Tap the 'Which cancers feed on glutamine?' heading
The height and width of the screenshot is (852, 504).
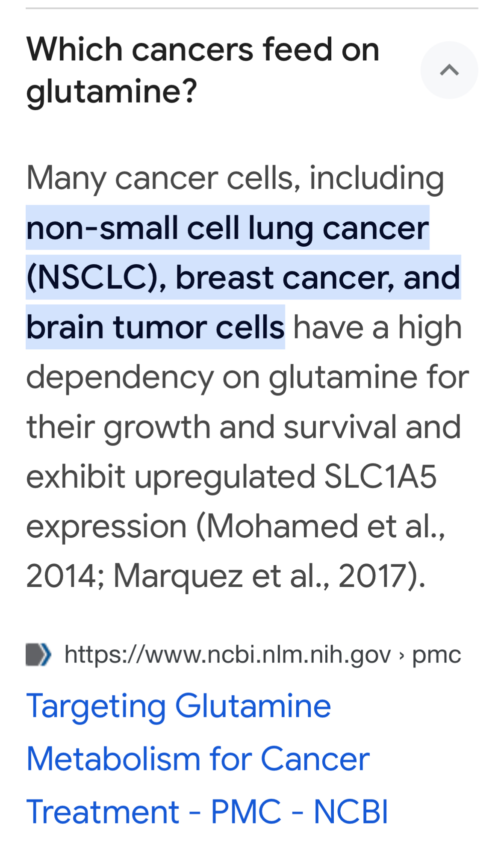point(203,70)
